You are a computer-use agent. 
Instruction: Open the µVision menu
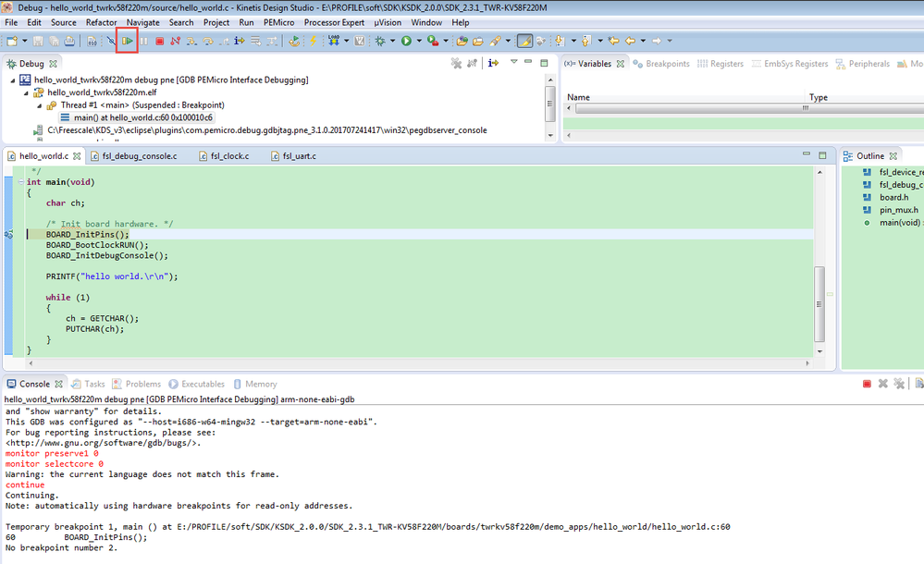pos(388,22)
